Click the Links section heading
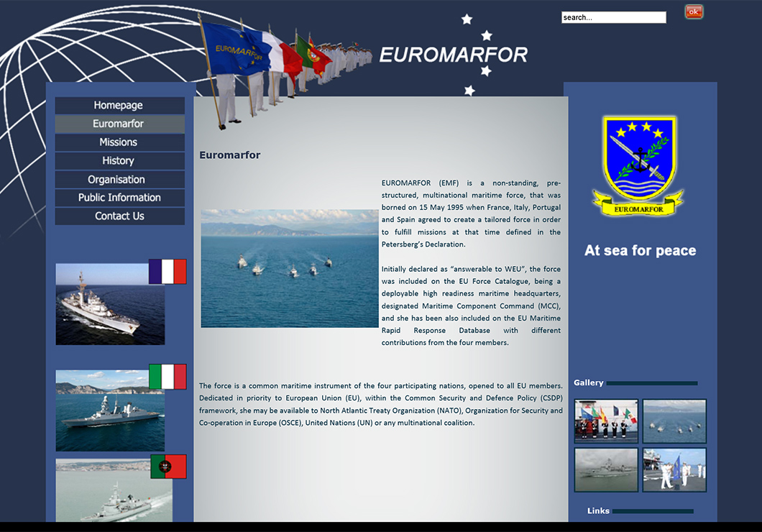This screenshot has width=762, height=532. (x=598, y=511)
